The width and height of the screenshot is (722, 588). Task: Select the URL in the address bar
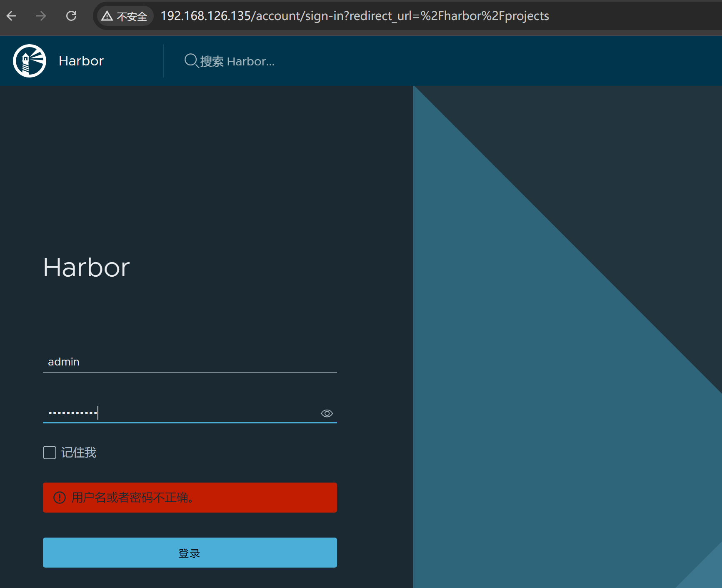pyautogui.click(x=354, y=16)
